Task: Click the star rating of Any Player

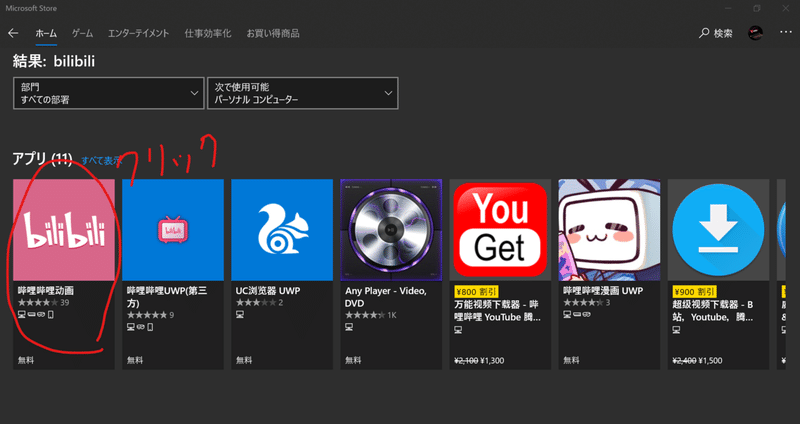Action: tap(365, 315)
